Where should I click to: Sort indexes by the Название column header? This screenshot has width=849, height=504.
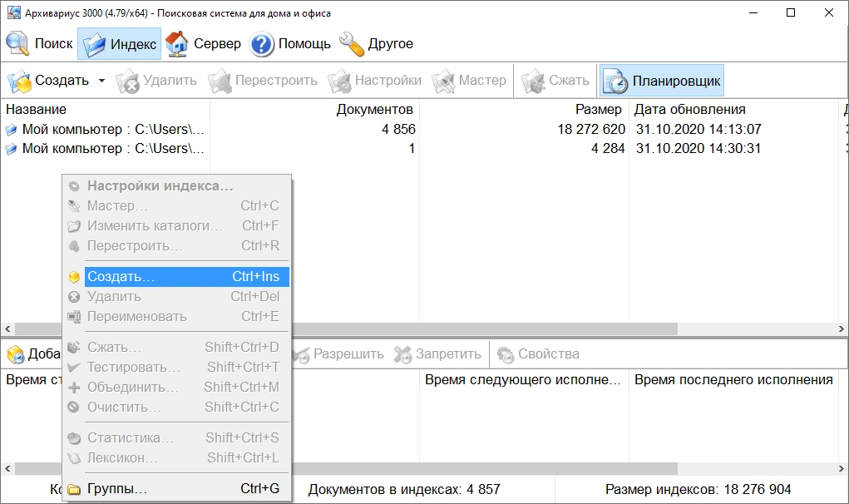[106, 109]
